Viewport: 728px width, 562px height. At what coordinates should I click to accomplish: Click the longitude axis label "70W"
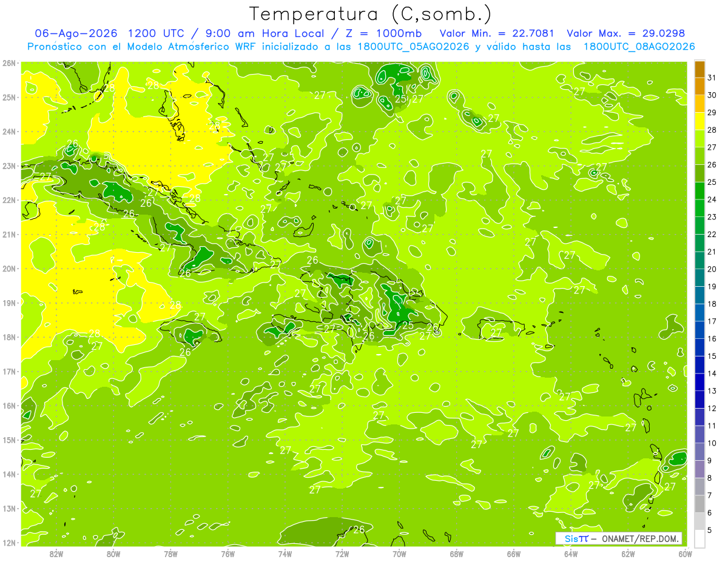(399, 554)
